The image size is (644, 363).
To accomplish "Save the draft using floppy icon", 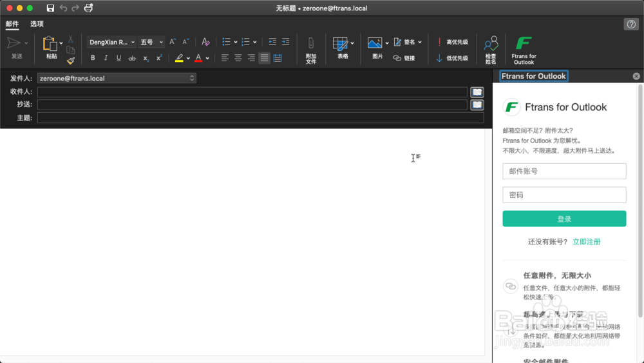I will (x=50, y=8).
